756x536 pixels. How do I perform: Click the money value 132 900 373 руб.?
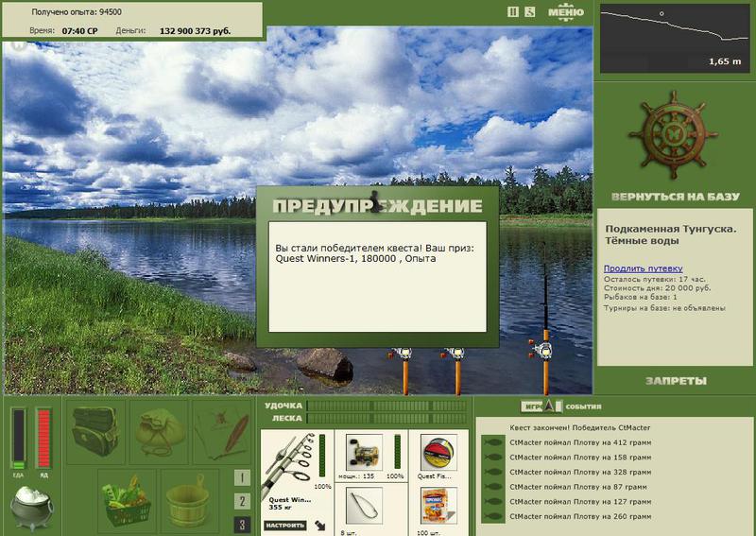pos(195,31)
